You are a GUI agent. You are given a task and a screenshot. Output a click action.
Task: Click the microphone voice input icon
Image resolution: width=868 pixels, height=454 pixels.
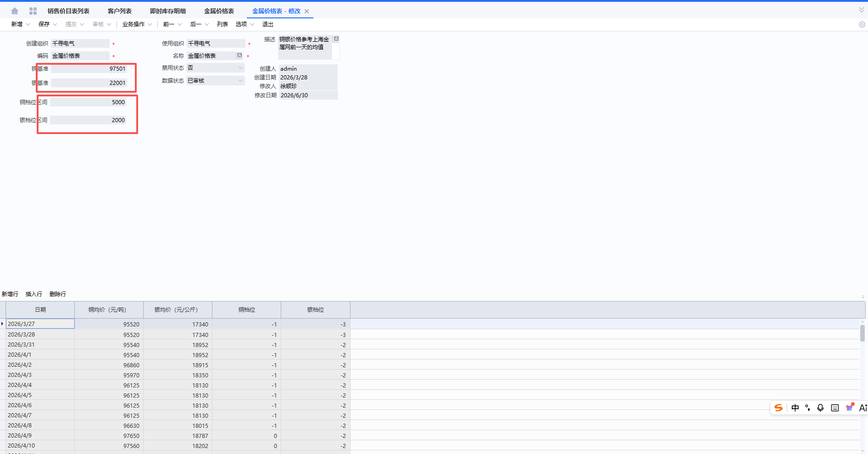[820, 408]
